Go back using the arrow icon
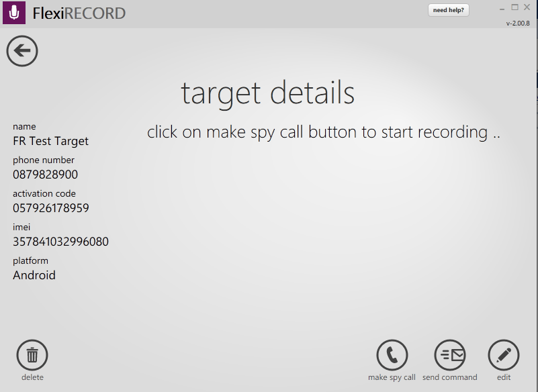 coord(22,51)
